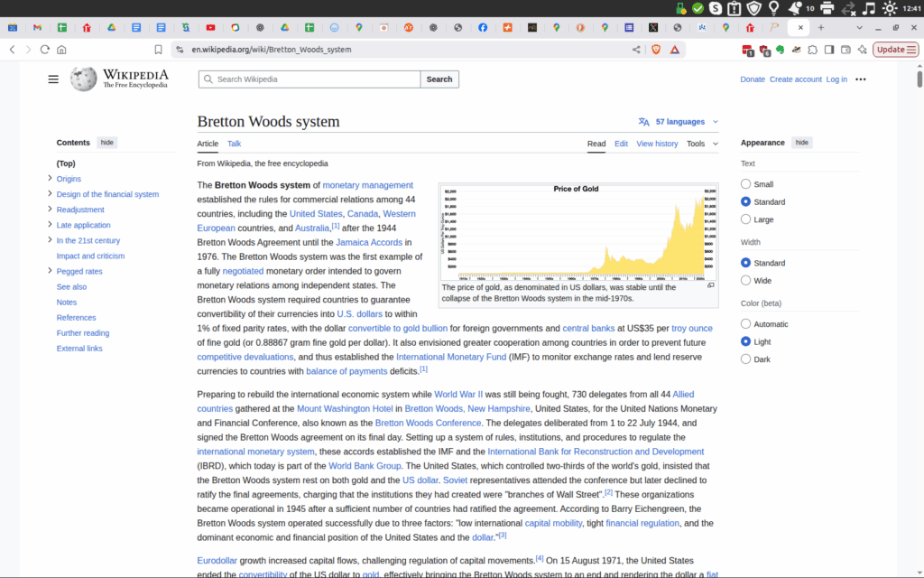Open the brightness sun tray icon
This screenshot has width=924, height=578.
tap(889, 8)
